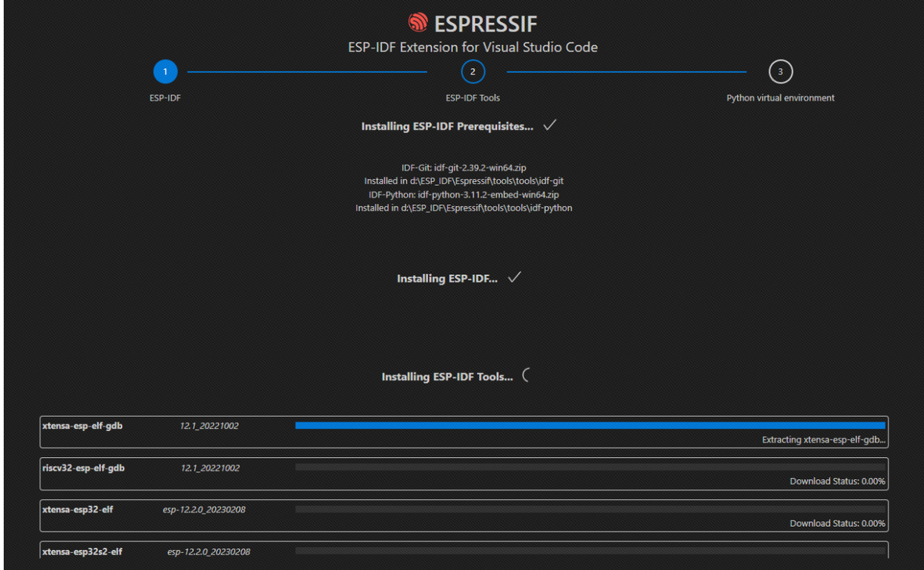Click Installing ESP-IDF Tools... status text

click(x=447, y=377)
